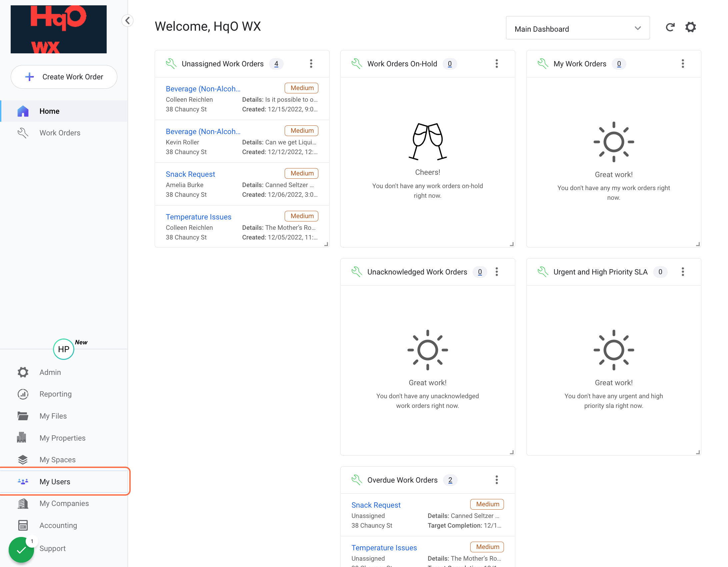728x567 pixels.
Task: Click Work Orders On-Hold widget resize handle
Action: [x=512, y=244]
